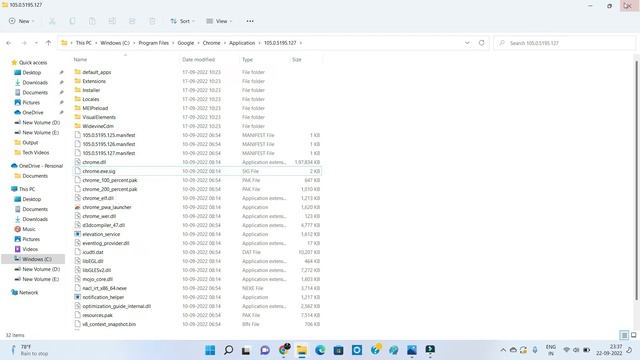The height and width of the screenshot is (360, 640).
Task: Click the Rename icon in toolbar
Action: 112,21
